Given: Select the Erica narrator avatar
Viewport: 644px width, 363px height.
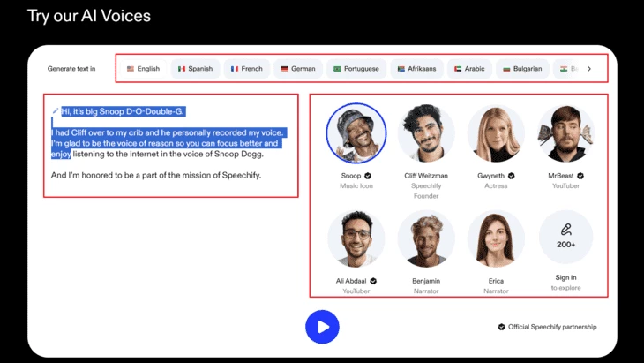Looking at the screenshot, I should click(x=496, y=238).
